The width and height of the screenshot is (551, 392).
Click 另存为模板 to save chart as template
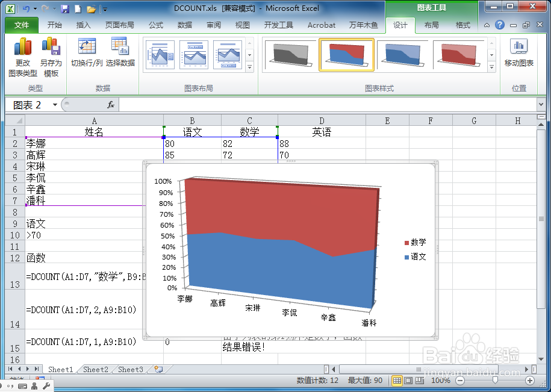point(51,54)
